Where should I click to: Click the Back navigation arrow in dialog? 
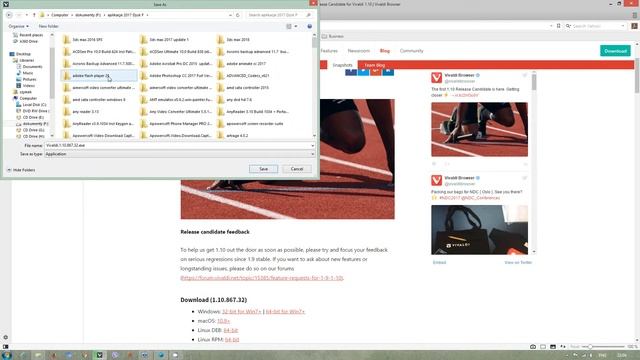9,15
